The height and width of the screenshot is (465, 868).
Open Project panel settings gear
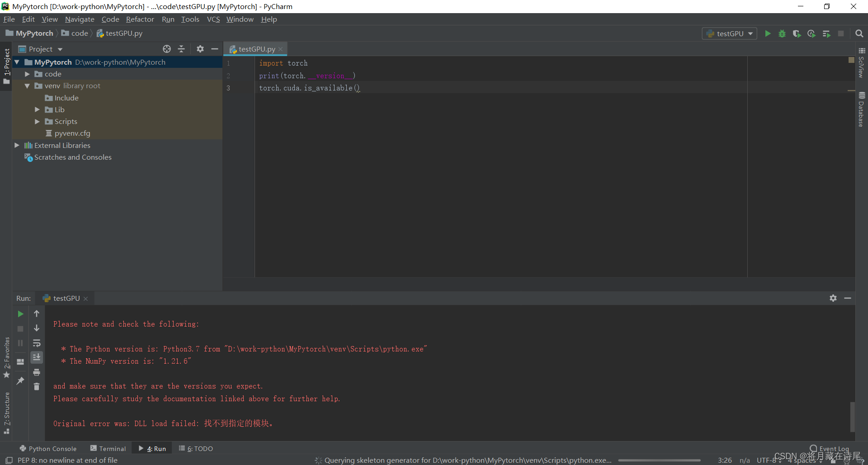click(200, 49)
